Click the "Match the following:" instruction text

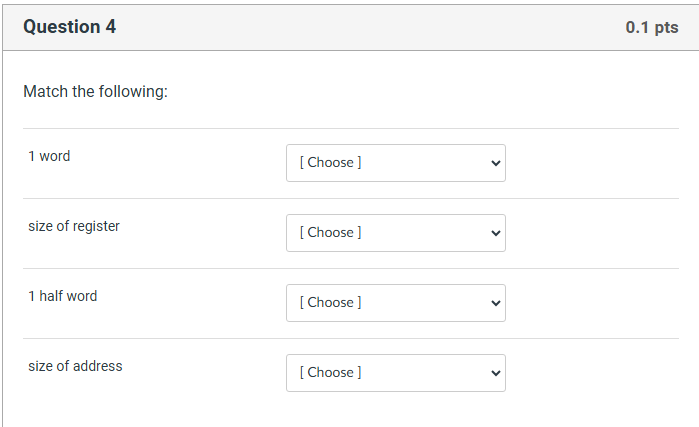[x=95, y=92]
